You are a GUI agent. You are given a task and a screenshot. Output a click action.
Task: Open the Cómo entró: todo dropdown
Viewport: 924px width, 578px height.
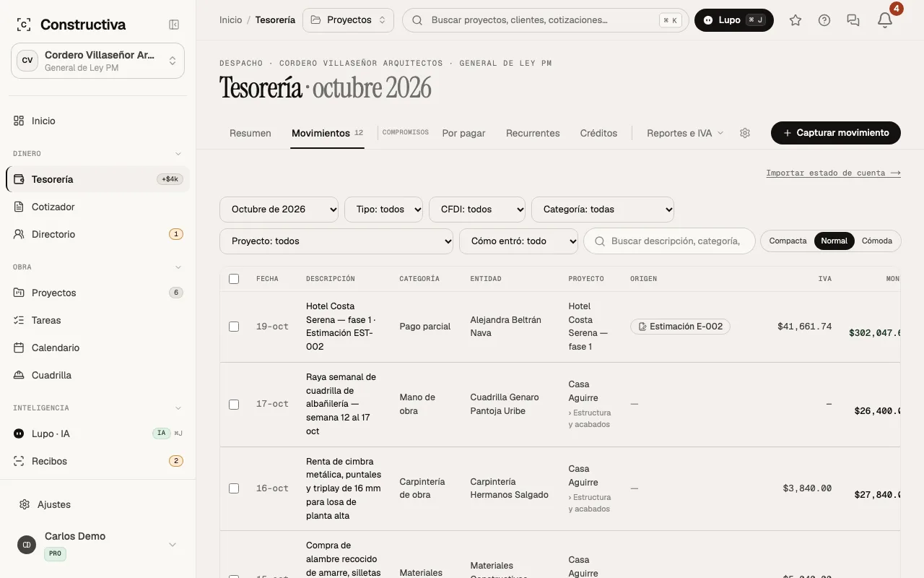(x=519, y=241)
